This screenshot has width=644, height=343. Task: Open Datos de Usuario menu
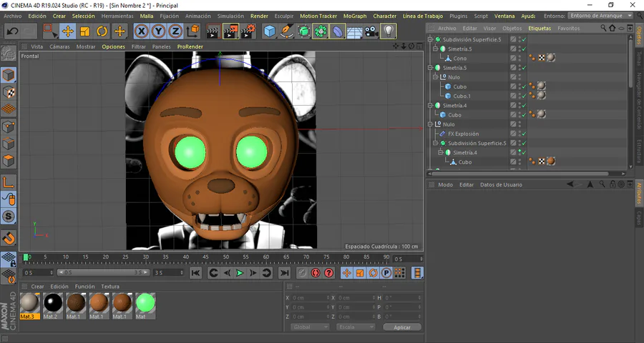pyautogui.click(x=501, y=184)
